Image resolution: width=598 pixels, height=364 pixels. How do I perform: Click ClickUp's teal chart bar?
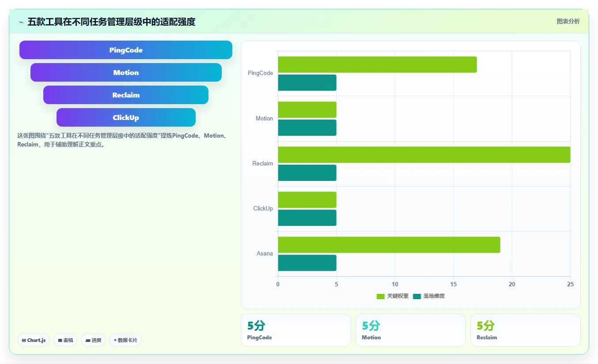[x=307, y=218]
